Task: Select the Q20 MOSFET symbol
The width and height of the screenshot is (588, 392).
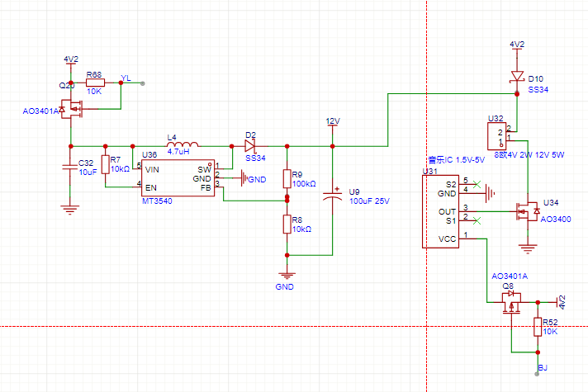Action: point(72,108)
